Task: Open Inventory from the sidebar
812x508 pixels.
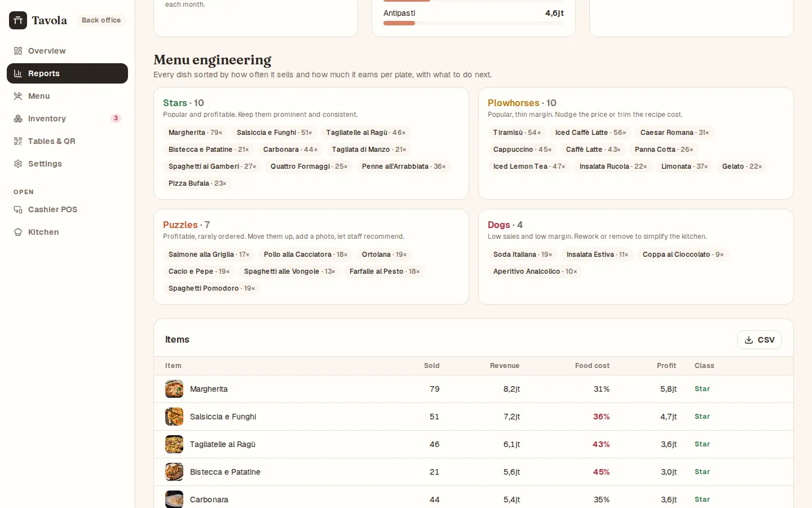Action: (67, 119)
